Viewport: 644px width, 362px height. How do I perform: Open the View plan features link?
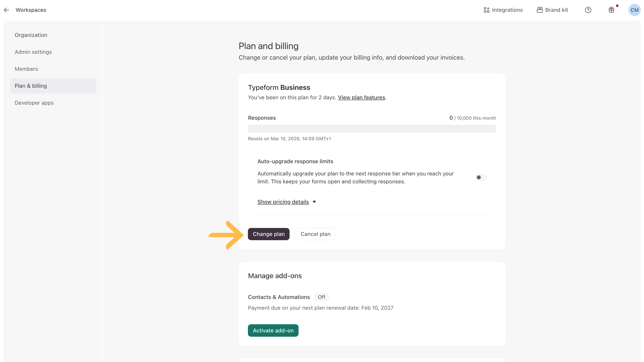tap(361, 97)
